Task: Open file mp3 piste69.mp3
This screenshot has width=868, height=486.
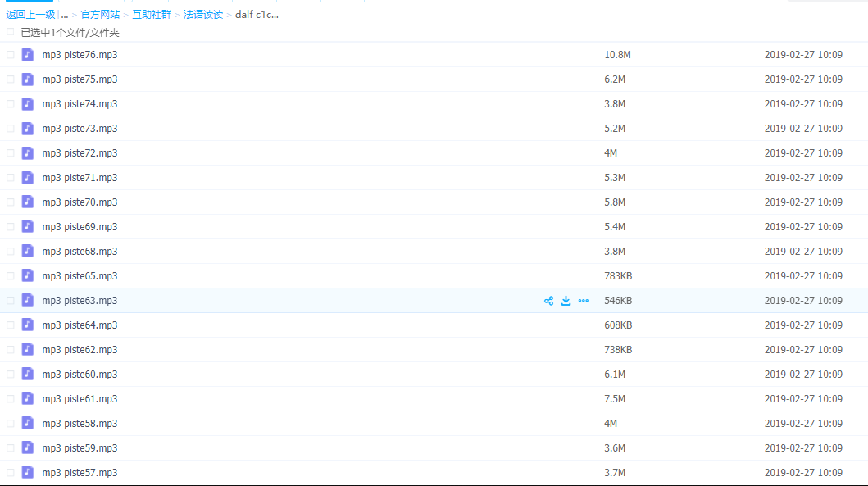Action: click(80, 227)
